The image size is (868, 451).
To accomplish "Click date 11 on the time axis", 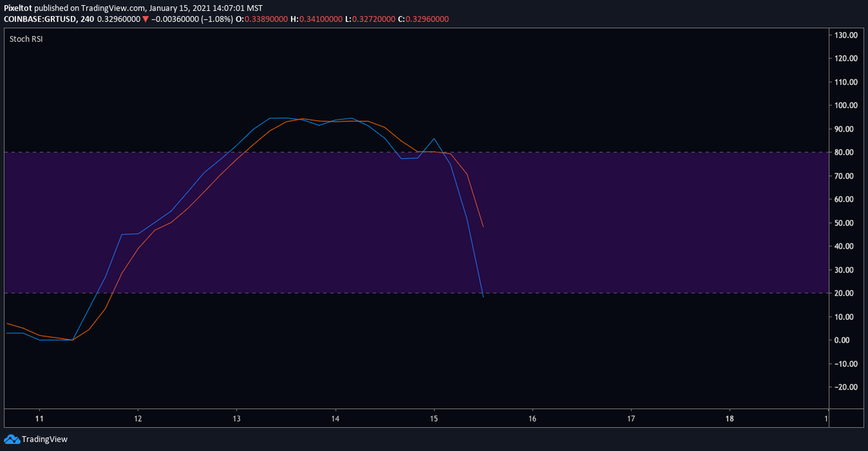I will pyautogui.click(x=40, y=418).
